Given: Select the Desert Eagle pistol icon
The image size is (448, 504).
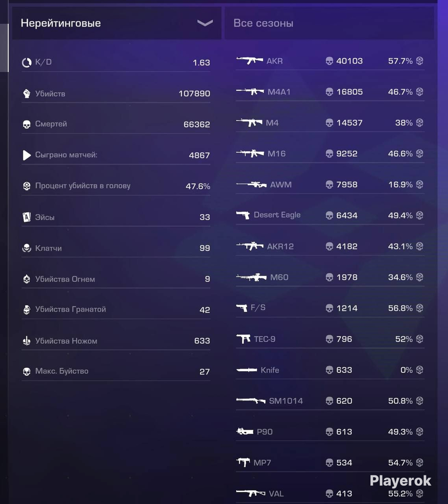Looking at the screenshot, I should coord(243,215).
